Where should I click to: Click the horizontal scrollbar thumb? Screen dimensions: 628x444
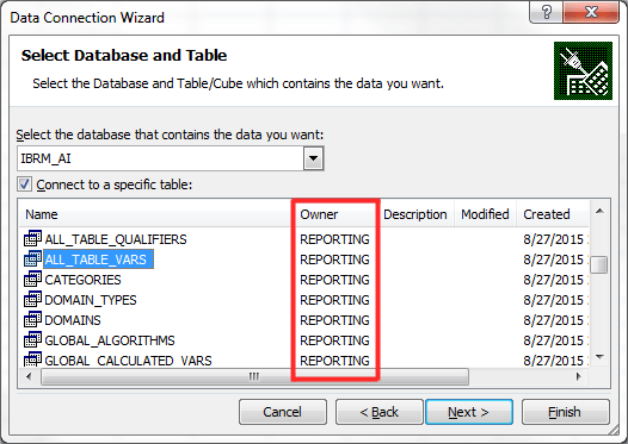(x=255, y=377)
